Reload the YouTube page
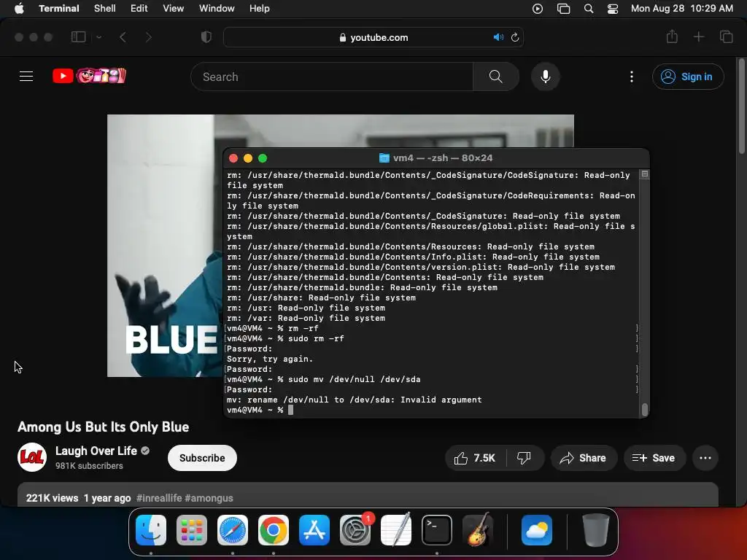Image resolution: width=747 pixels, height=560 pixels. point(515,37)
